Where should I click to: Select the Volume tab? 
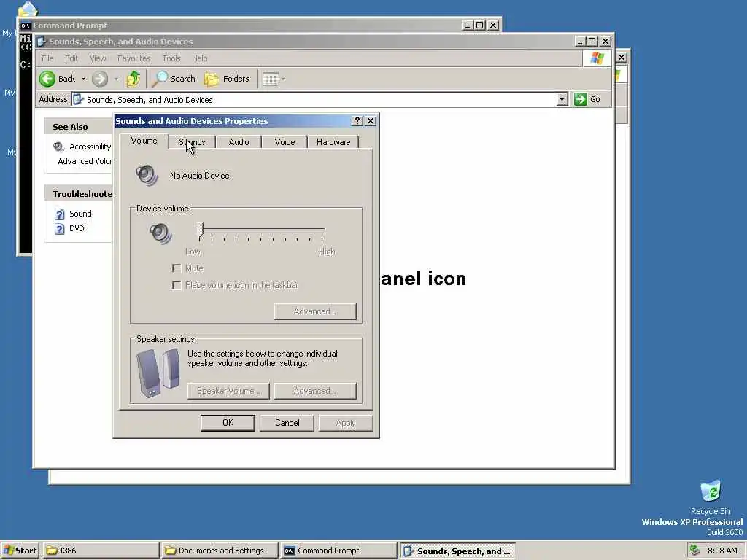click(x=144, y=141)
